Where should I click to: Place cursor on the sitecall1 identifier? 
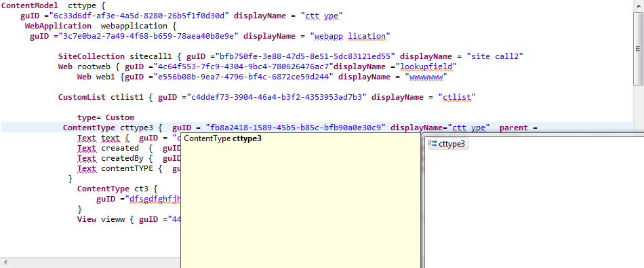pyautogui.click(x=150, y=56)
